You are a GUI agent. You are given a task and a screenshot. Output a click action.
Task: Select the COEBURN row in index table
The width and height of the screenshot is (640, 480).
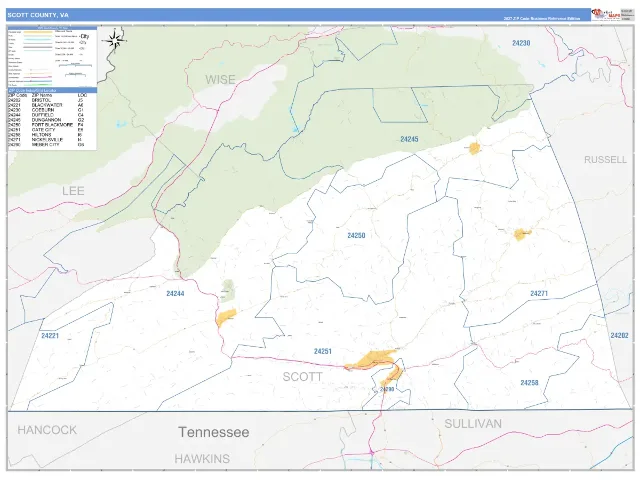[47, 110]
